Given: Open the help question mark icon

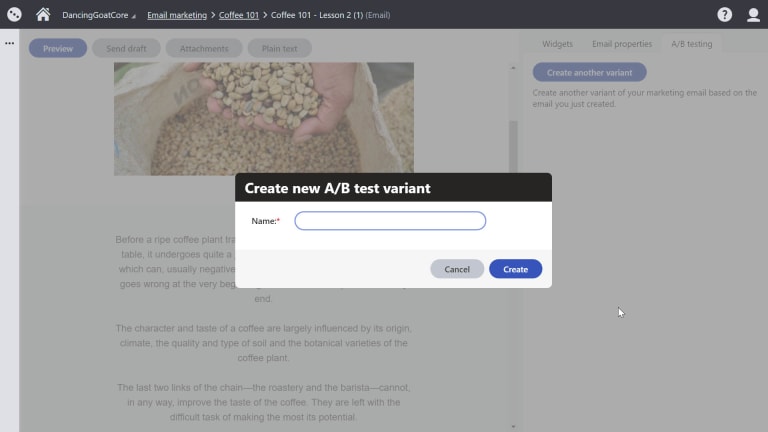Looking at the screenshot, I should (724, 15).
